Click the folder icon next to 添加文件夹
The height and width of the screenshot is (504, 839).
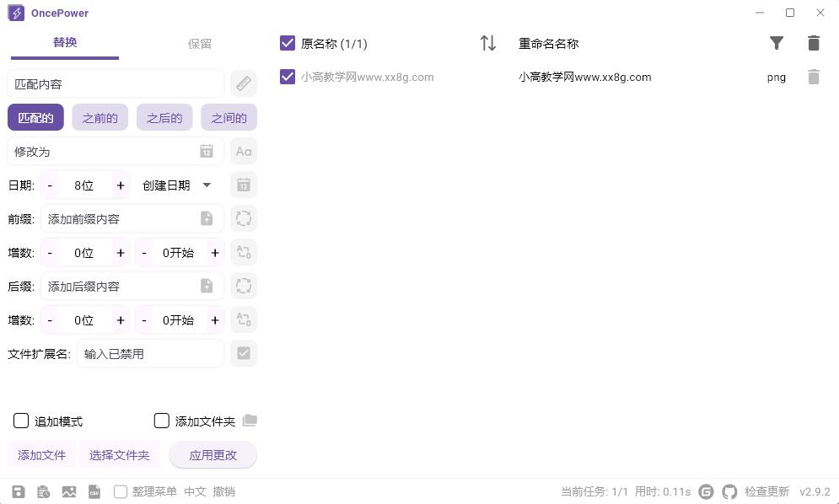[x=250, y=421]
